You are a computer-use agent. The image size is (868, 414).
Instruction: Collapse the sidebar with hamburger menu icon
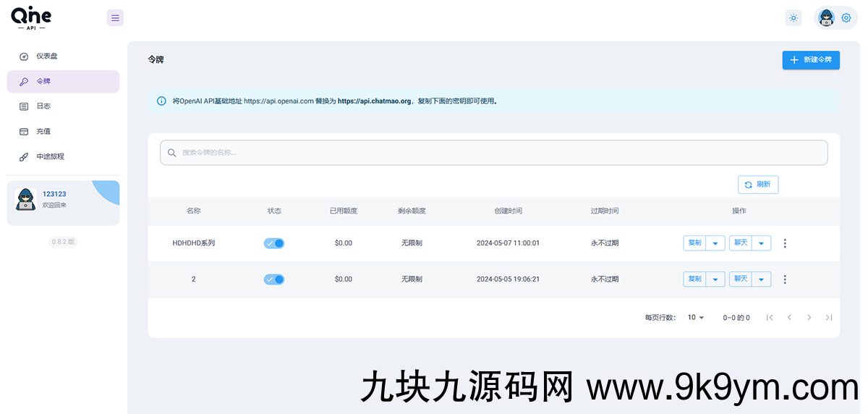(115, 18)
